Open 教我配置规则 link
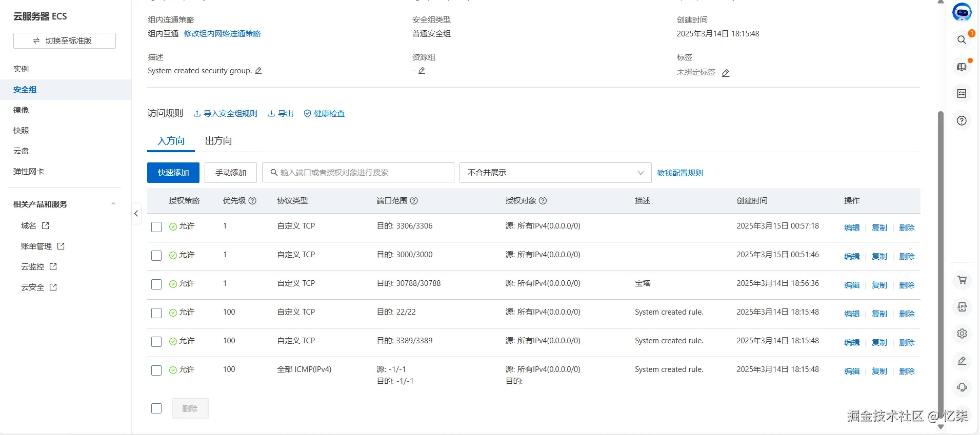The image size is (980, 435). click(680, 173)
